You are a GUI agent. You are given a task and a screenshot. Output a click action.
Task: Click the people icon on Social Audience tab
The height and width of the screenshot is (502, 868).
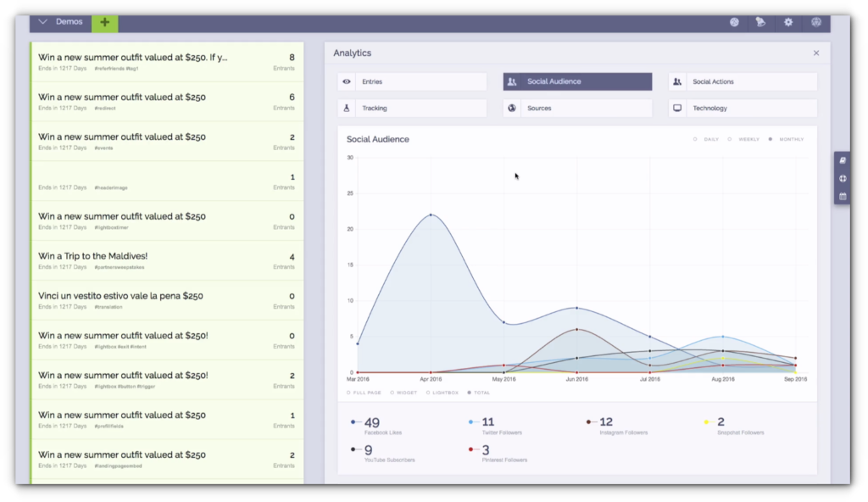512,81
